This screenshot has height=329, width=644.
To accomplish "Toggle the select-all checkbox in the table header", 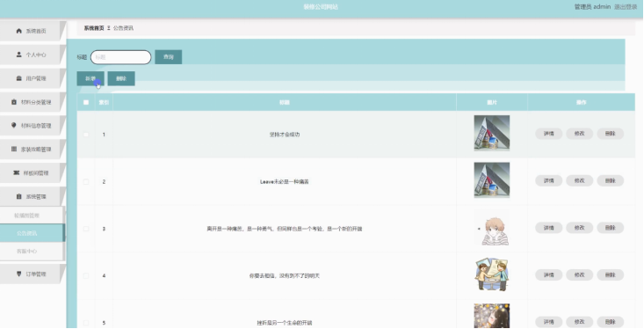I will click(86, 102).
